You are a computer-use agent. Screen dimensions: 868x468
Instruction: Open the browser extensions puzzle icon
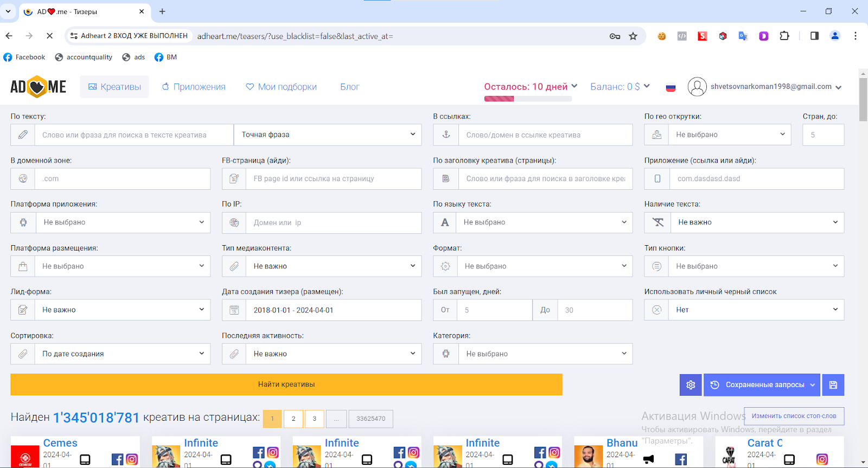coord(784,36)
